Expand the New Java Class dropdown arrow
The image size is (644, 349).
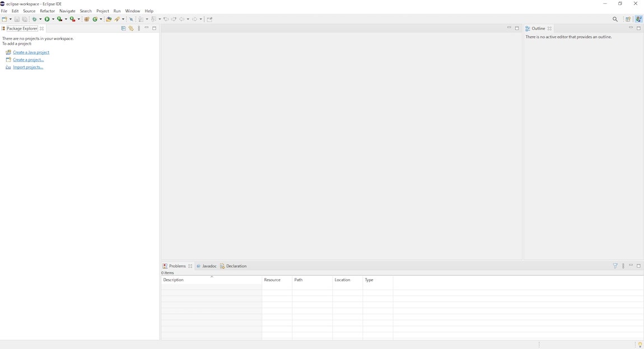(x=101, y=19)
